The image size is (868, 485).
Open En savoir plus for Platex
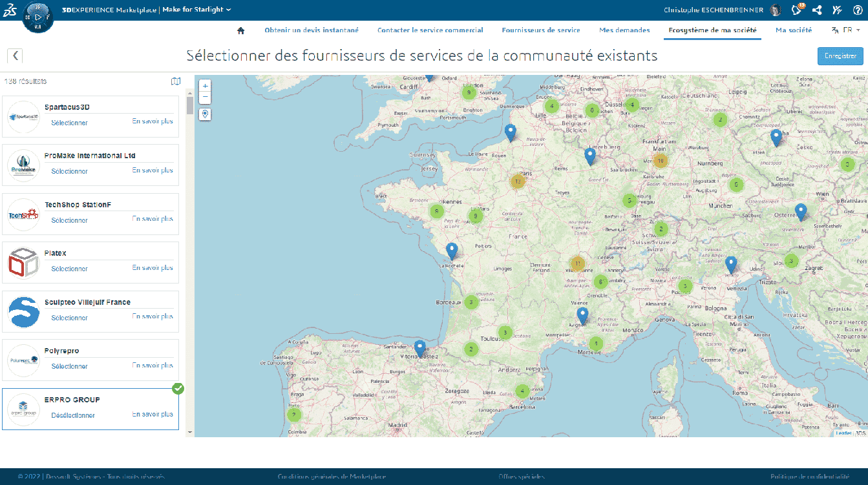153,267
